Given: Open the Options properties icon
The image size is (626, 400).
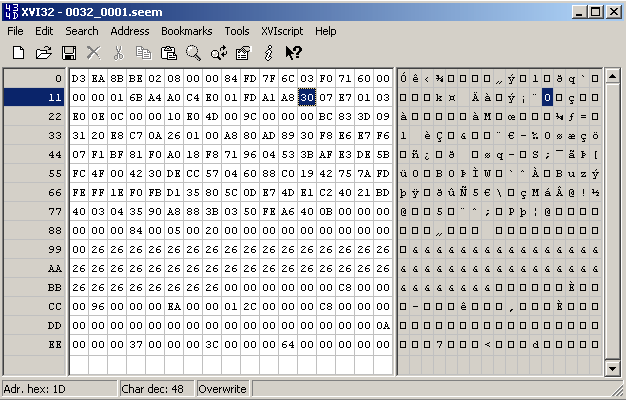Looking at the screenshot, I should tap(242, 52).
